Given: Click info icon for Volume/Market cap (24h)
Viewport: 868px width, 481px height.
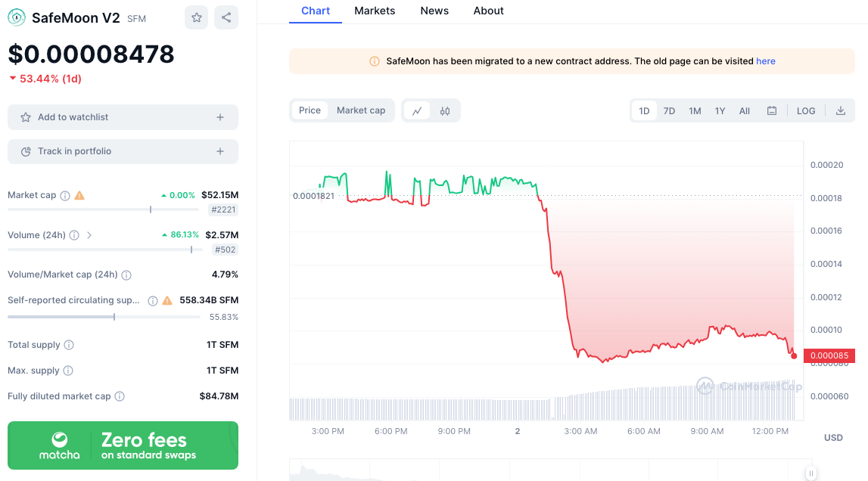Looking at the screenshot, I should pos(126,275).
